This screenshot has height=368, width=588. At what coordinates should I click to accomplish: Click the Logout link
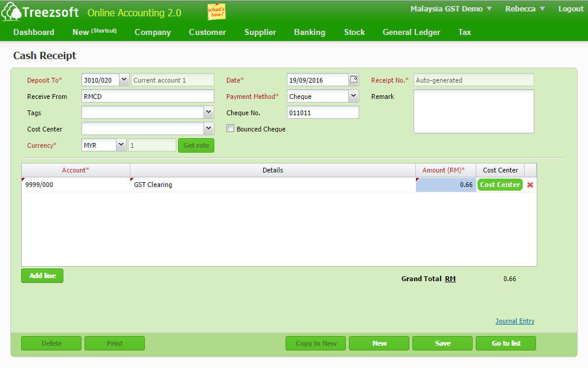pyautogui.click(x=570, y=8)
